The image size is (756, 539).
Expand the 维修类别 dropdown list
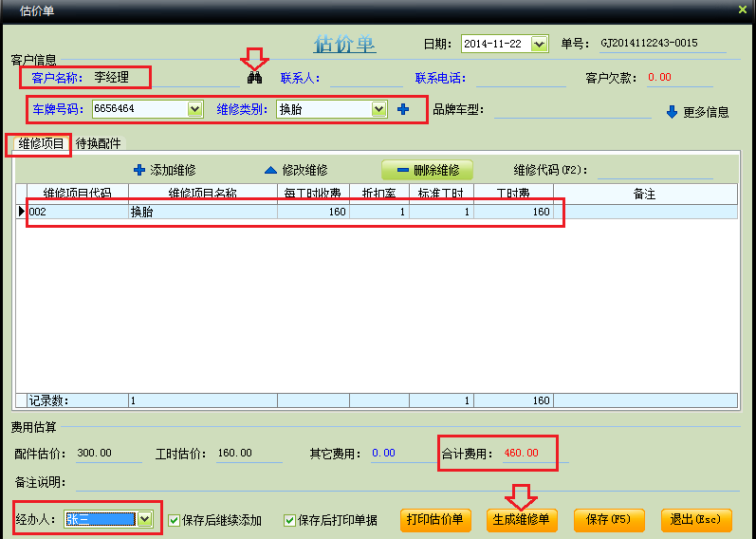(x=379, y=109)
